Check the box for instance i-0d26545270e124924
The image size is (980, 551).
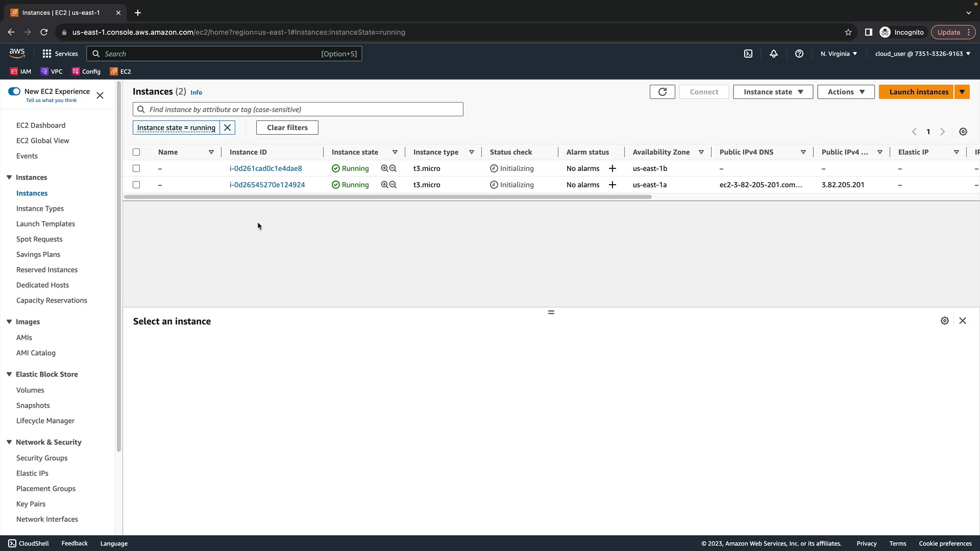136,185
